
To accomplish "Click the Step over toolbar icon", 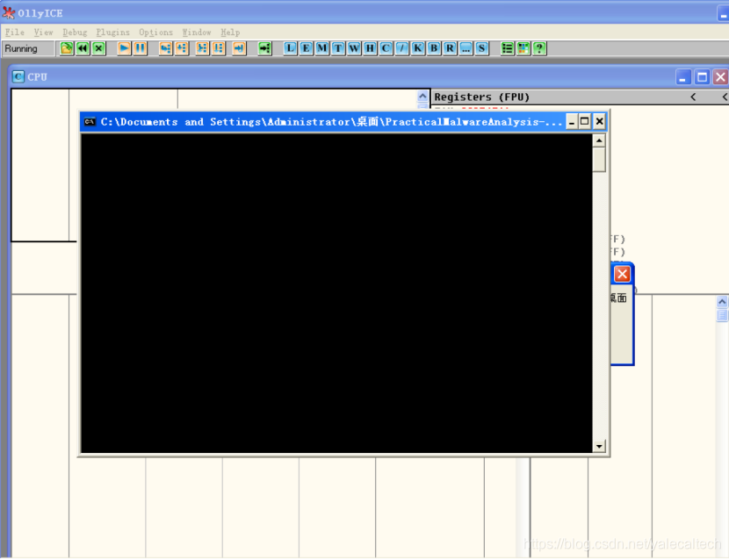I will point(181,48).
